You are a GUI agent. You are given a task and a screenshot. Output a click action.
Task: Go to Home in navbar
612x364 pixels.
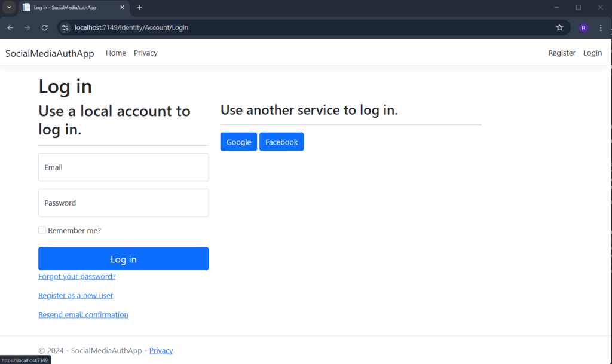coord(116,53)
